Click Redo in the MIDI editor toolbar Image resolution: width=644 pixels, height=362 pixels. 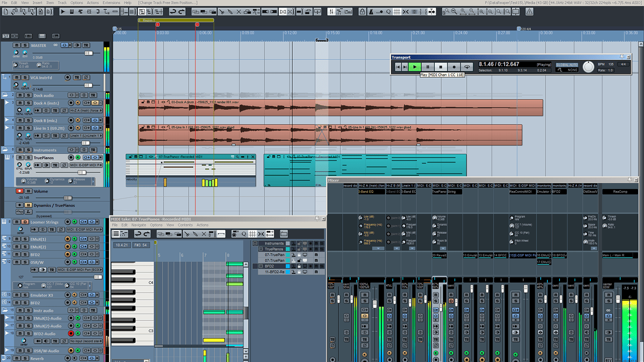click(146, 234)
